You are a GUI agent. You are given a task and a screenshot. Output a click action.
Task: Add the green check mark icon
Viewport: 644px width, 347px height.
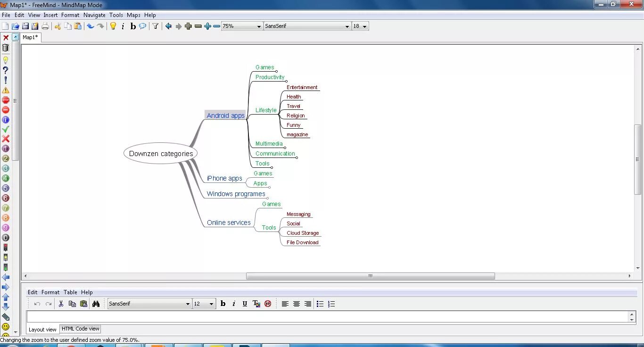[x=6, y=129]
